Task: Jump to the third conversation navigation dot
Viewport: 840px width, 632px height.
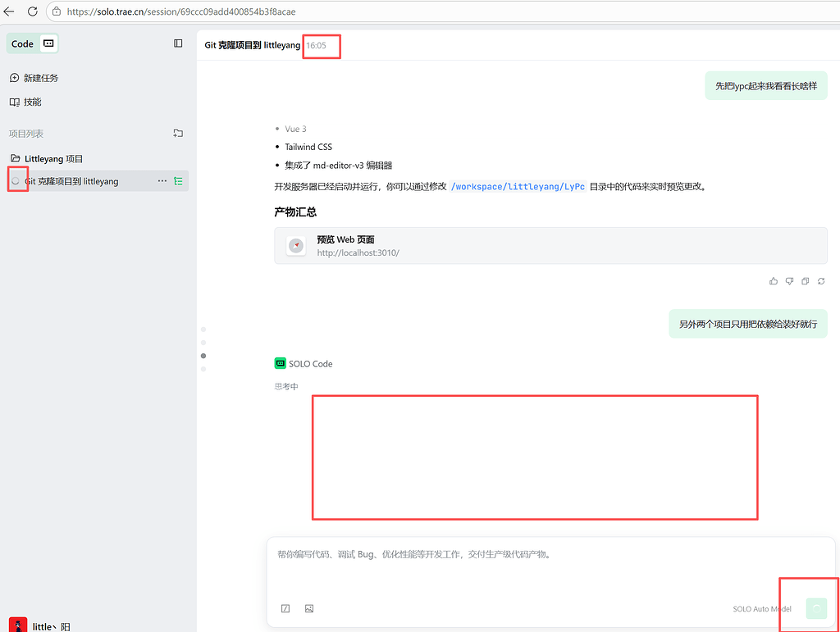Action: [203, 356]
